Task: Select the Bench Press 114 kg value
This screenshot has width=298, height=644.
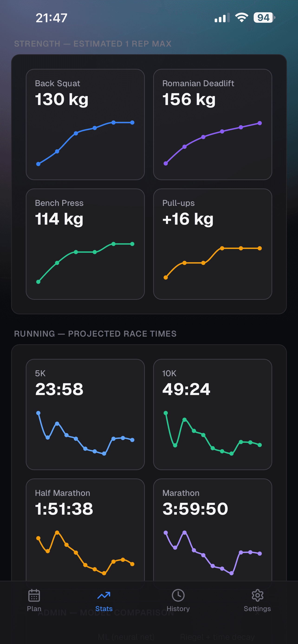Action: (59, 219)
